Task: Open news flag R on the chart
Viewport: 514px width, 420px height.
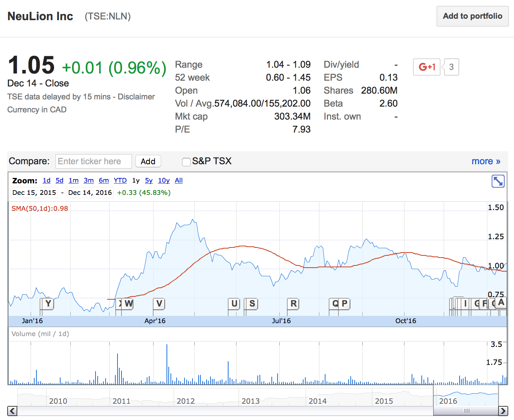Action: [x=293, y=304]
